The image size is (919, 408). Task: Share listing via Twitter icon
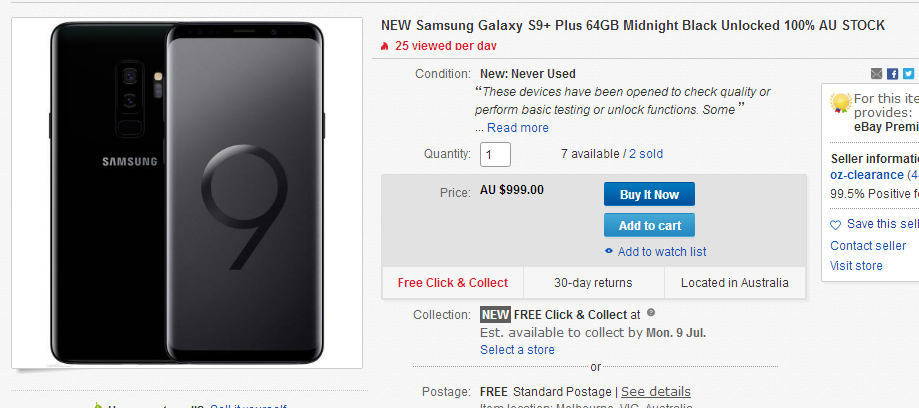click(908, 74)
